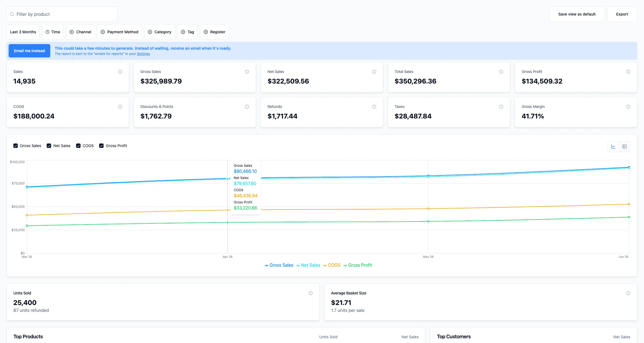The width and height of the screenshot is (644, 343).
Task: Click the Email me instead button
Action: point(29,51)
